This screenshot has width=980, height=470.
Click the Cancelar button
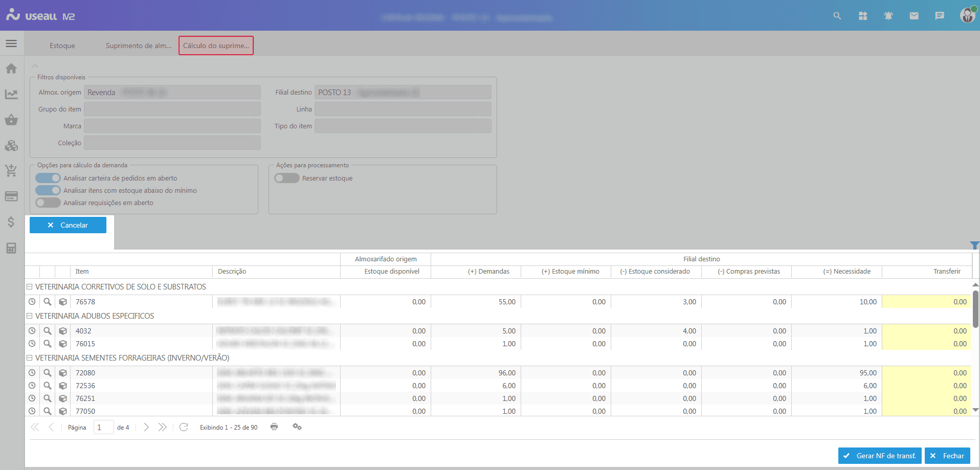coord(68,225)
